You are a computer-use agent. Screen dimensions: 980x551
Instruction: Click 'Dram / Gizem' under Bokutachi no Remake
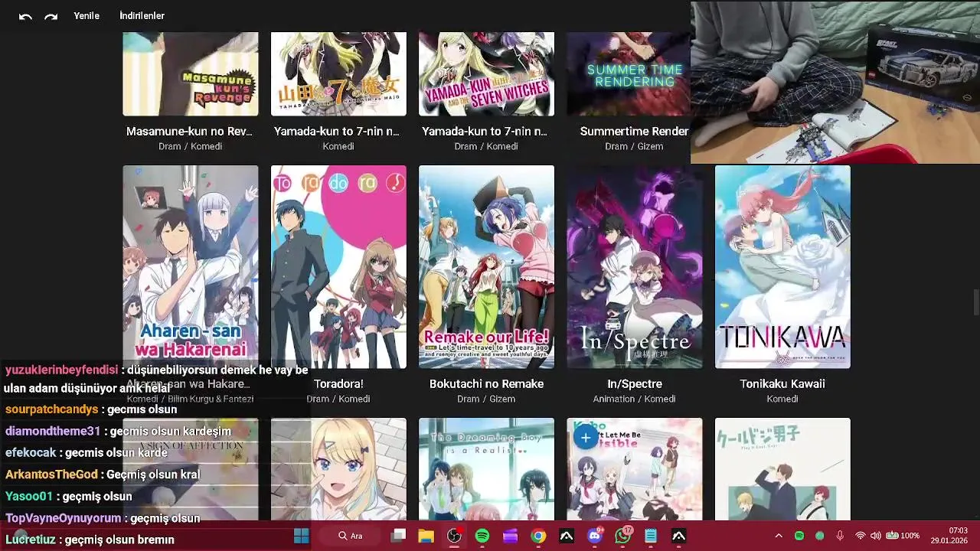pos(486,399)
